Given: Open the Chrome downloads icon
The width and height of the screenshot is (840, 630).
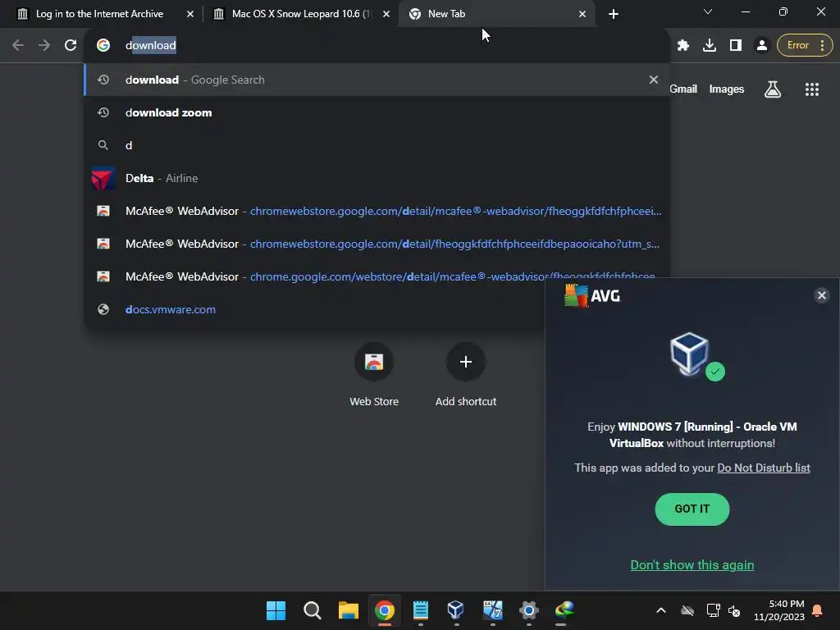Looking at the screenshot, I should point(710,46).
